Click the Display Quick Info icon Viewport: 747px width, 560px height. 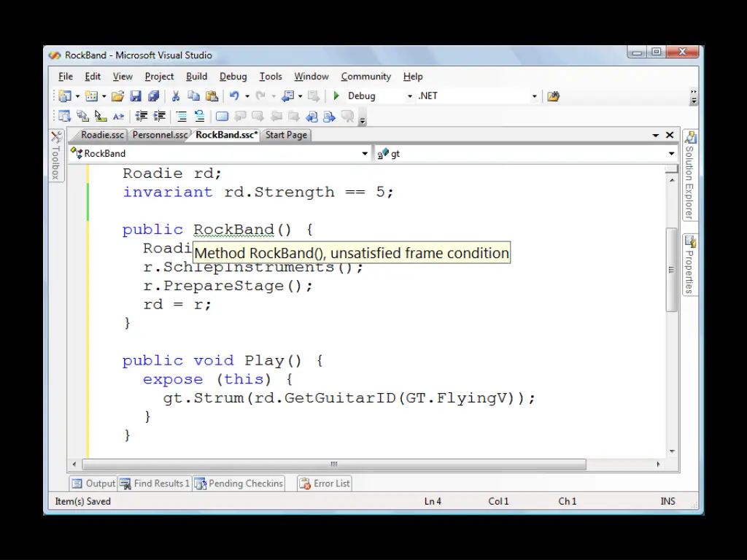point(100,116)
